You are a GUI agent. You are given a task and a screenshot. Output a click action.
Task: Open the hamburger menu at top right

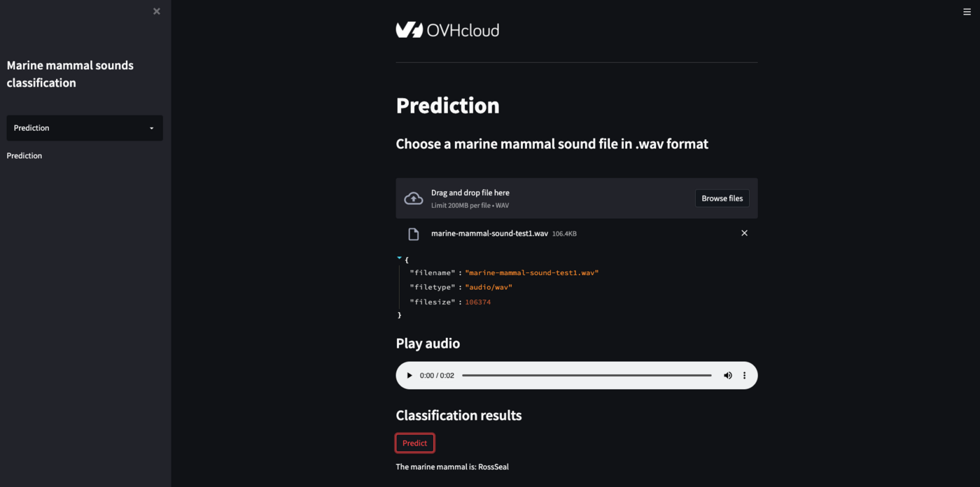pos(967,11)
